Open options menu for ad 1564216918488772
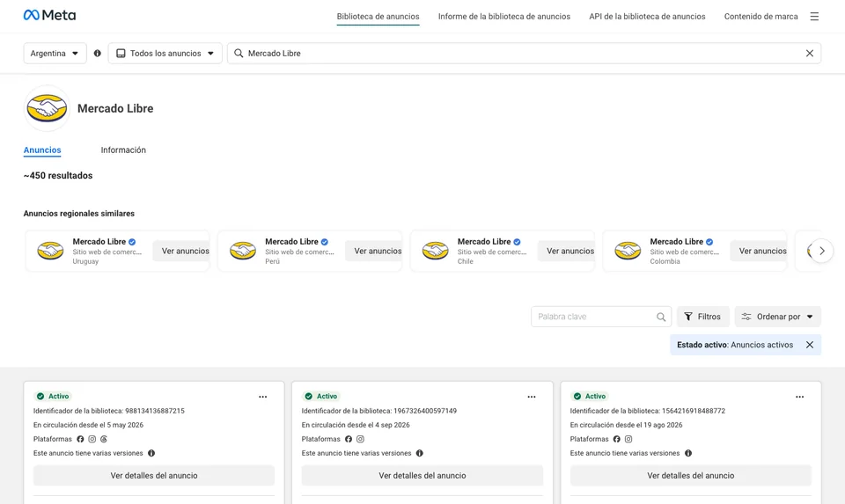This screenshot has height=504, width=845. [x=800, y=397]
